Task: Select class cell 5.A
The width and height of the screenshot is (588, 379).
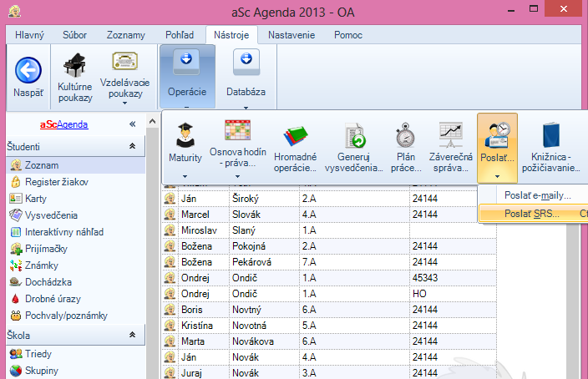Action: click(x=354, y=326)
